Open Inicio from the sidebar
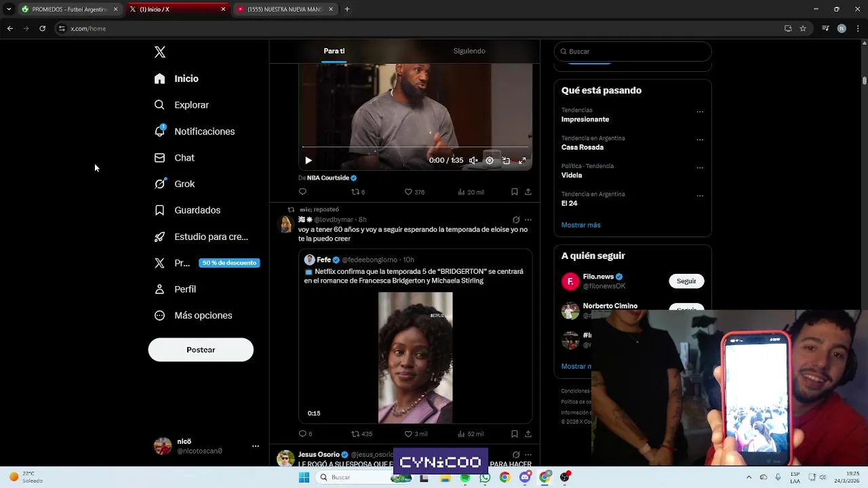This screenshot has width=868, height=488. 176,79
